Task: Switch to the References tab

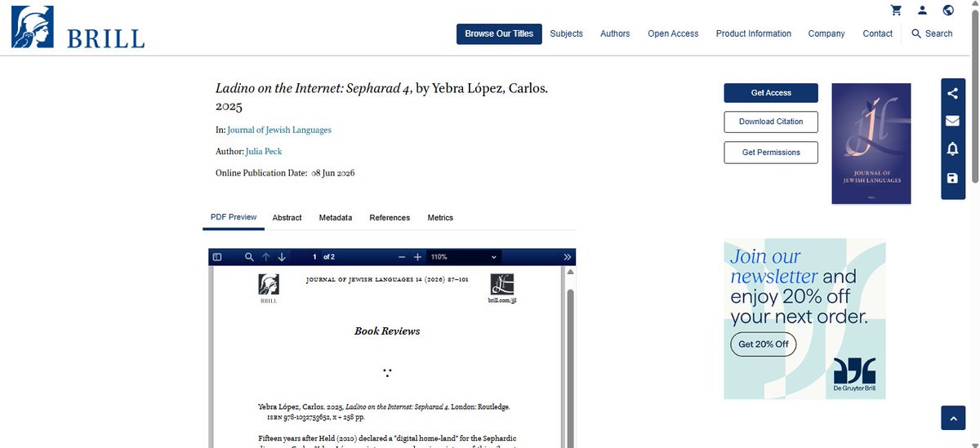Action: click(390, 218)
